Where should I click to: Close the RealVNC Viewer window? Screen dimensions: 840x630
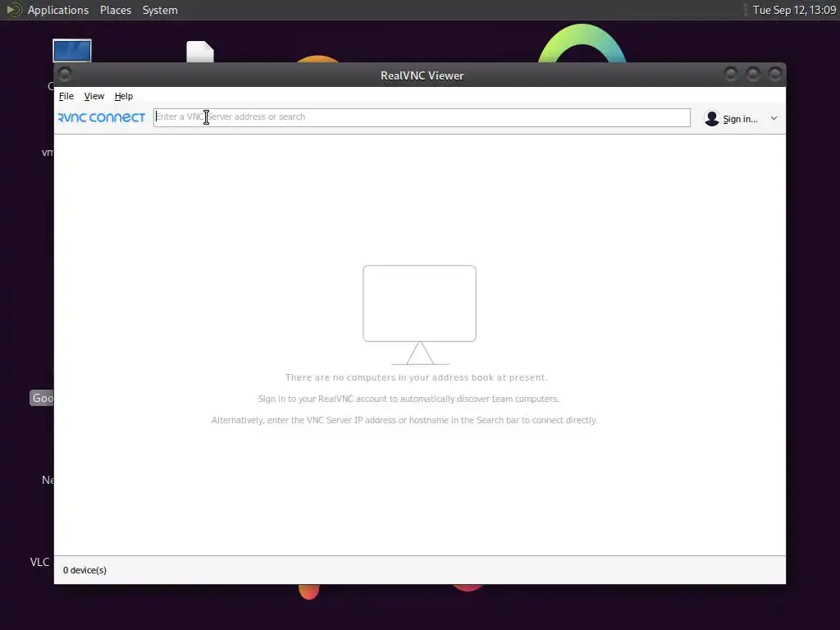(774, 73)
